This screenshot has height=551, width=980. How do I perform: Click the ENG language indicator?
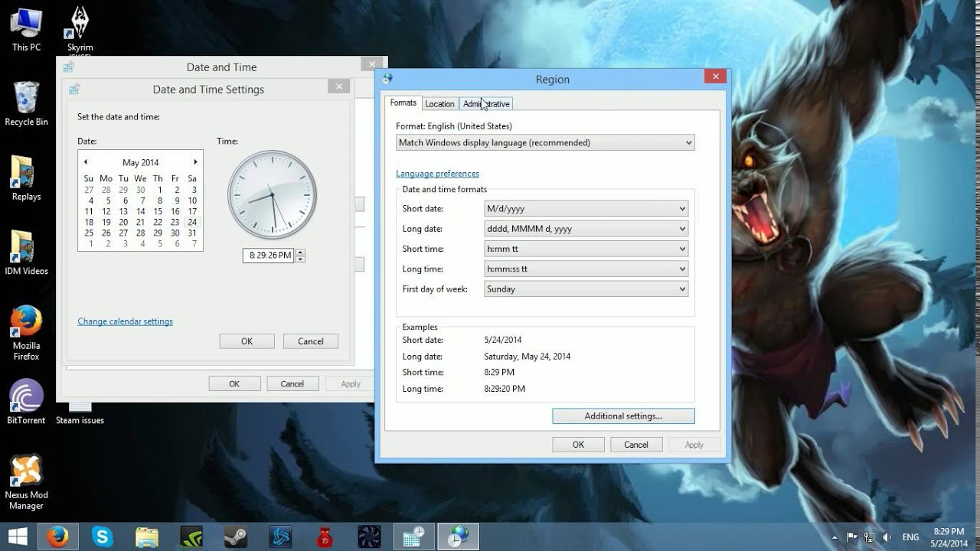click(x=910, y=537)
